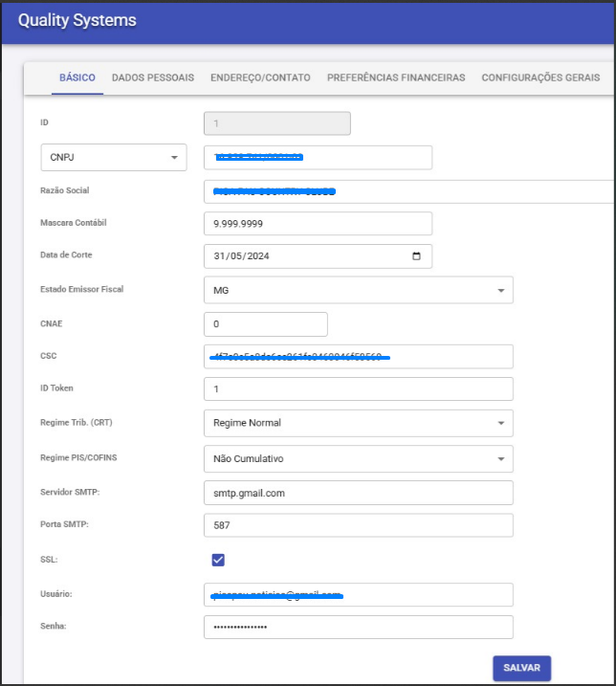Go to the Preferências Financeiras tab
616x686 pixels.
pyautogui.click(x=396, y=77)
